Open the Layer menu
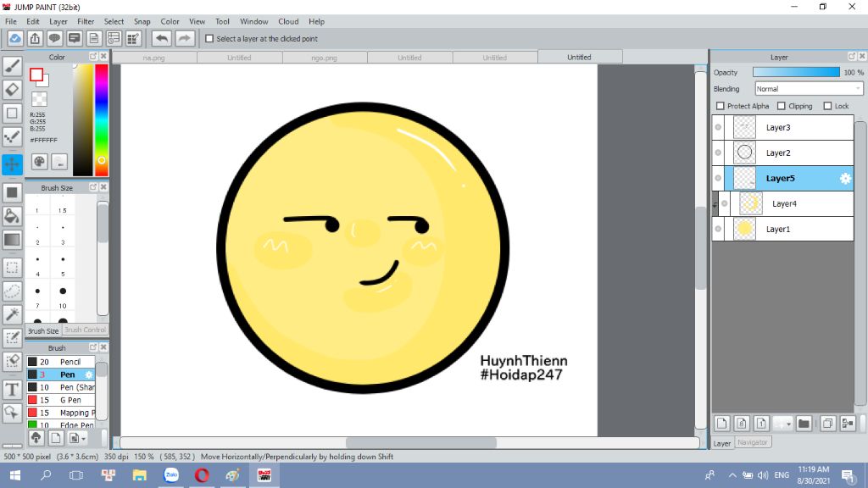Screen dimensions: 868x488 coord(58,21)
